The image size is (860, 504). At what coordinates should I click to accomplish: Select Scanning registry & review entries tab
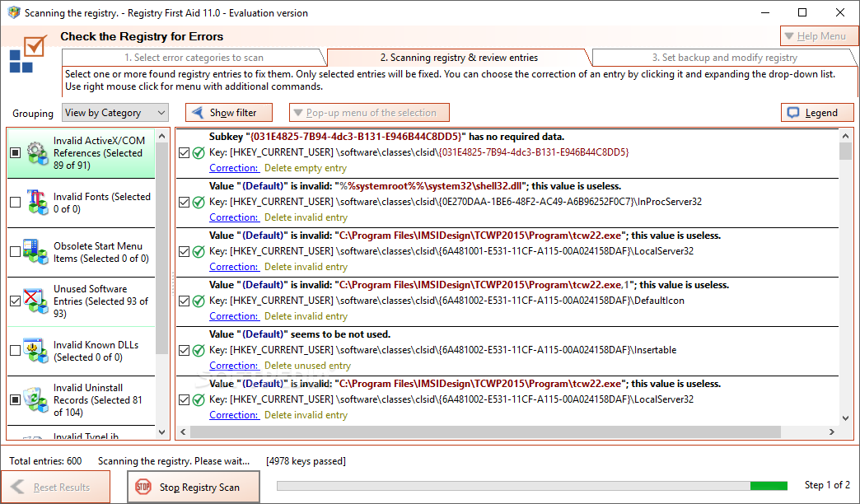(459, 58)
